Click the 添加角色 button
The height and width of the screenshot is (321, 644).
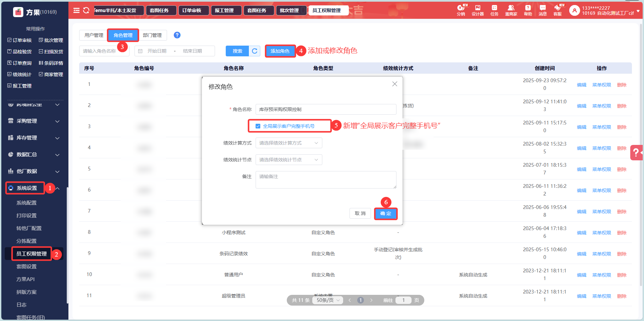coord(280,51)
